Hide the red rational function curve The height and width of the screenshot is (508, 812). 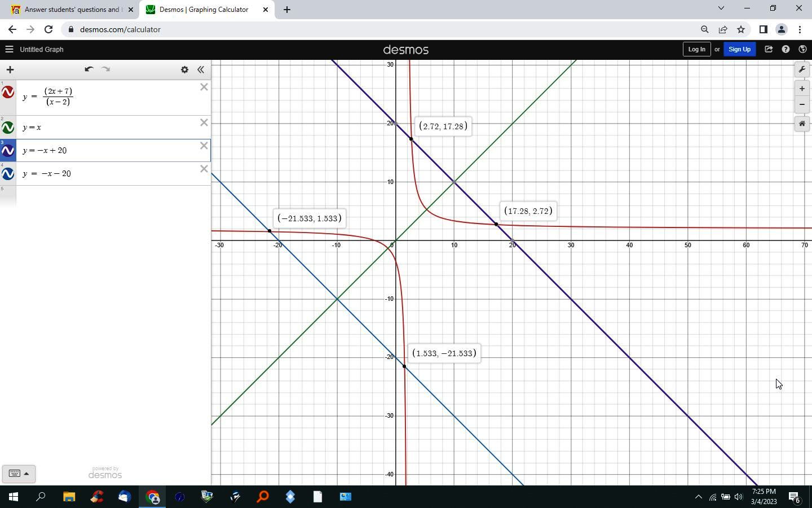(x=8, y=92)
